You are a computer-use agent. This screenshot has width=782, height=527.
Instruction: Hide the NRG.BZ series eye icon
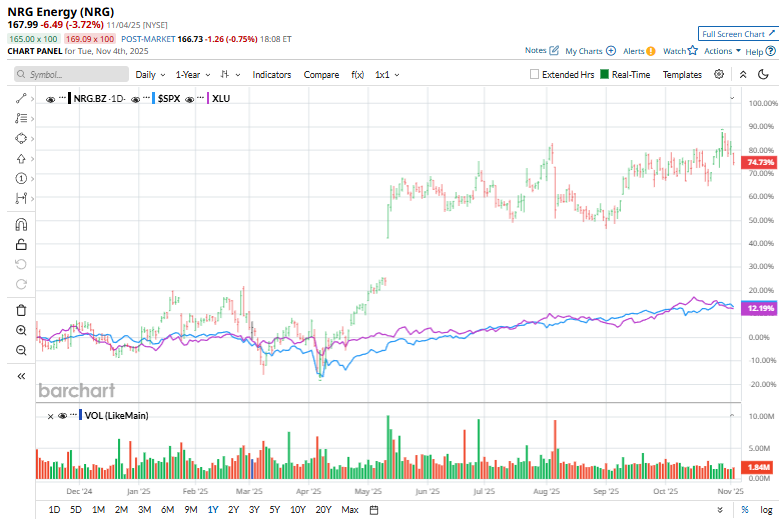coord(50,99)
